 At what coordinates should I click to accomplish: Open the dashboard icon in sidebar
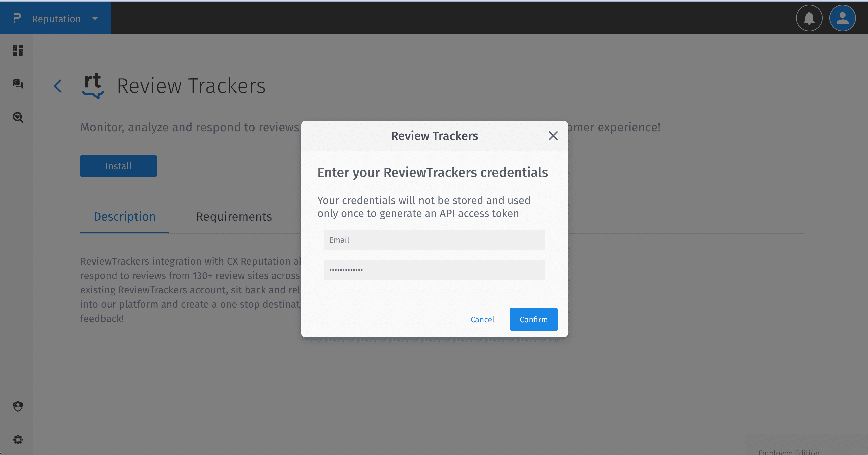[x=18, y=51]
